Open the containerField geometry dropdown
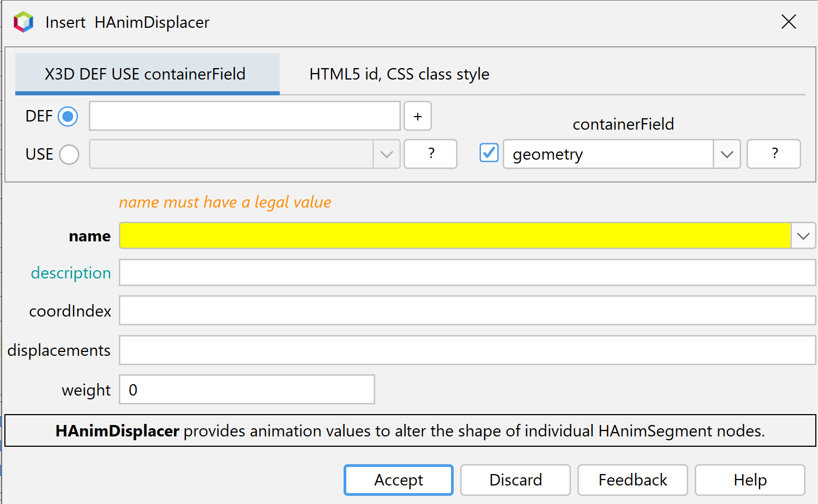 click(x=726, y=155)
